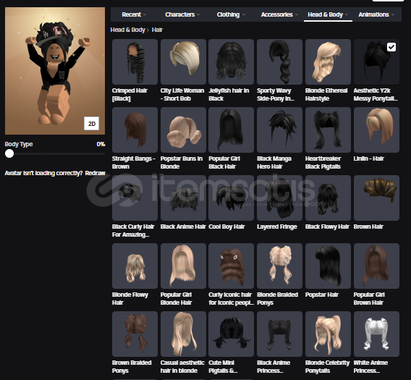Choose the Popstar Buns in Blonde
This screenshot has width=411, height=380.
click(x=183, y=130)
